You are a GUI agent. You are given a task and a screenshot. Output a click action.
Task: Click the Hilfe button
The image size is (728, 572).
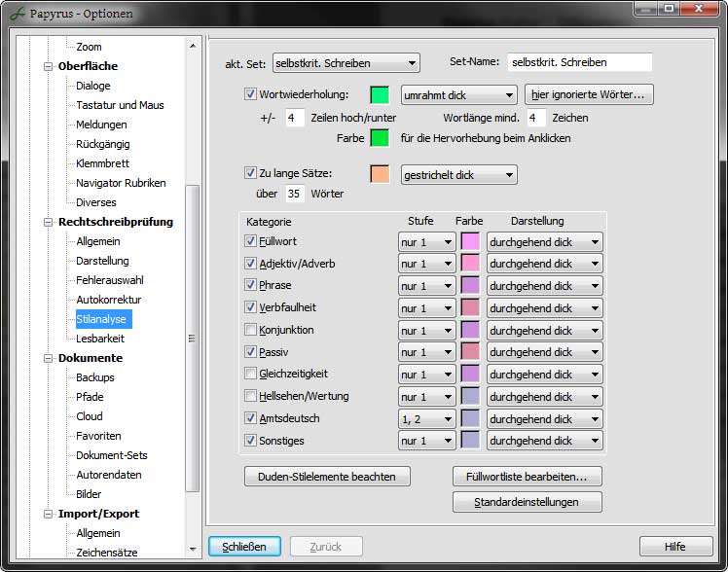pyautogui.click(x=676, y=547)
